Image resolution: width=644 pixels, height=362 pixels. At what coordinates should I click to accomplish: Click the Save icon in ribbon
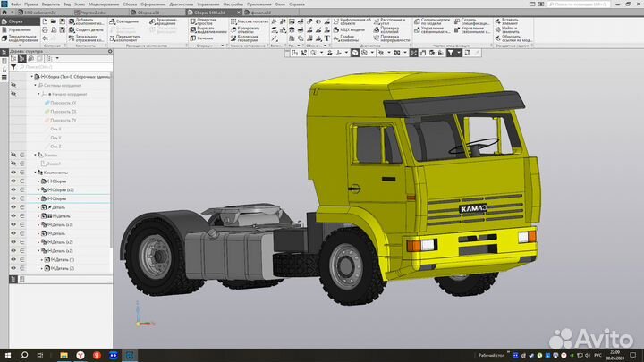coord(62,21)
